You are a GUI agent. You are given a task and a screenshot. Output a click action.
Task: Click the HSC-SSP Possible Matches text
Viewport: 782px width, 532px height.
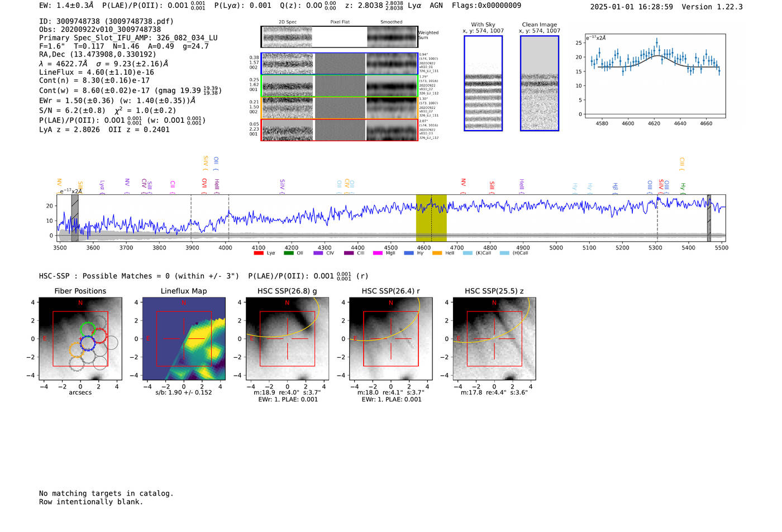click(x=139, y=276)
